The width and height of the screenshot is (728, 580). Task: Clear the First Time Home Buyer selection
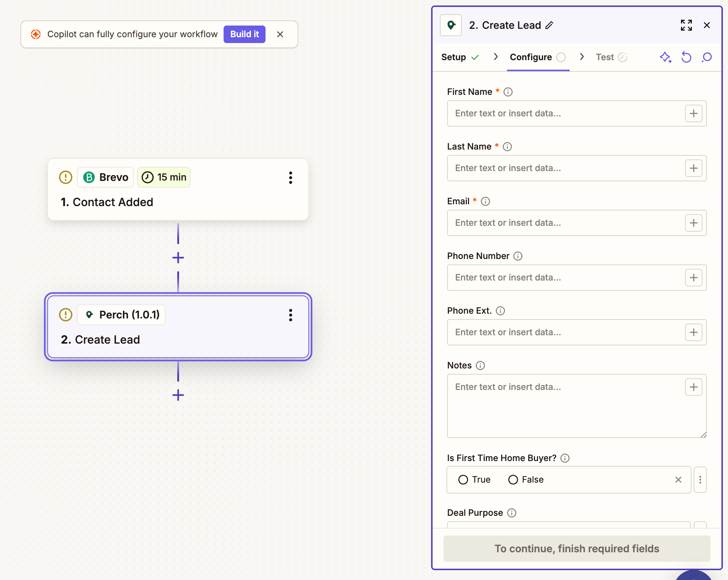678,480
